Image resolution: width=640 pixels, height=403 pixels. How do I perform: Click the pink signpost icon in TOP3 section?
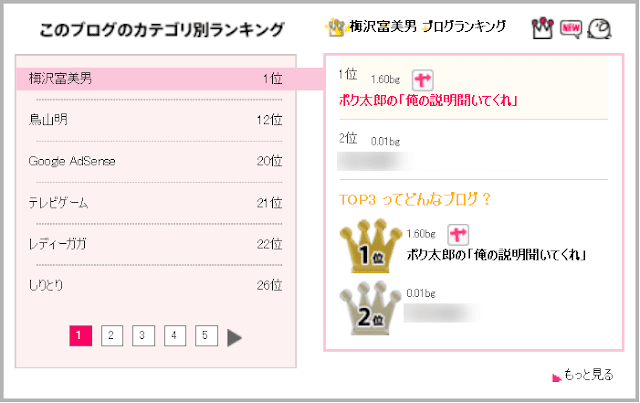click(458, 235)
